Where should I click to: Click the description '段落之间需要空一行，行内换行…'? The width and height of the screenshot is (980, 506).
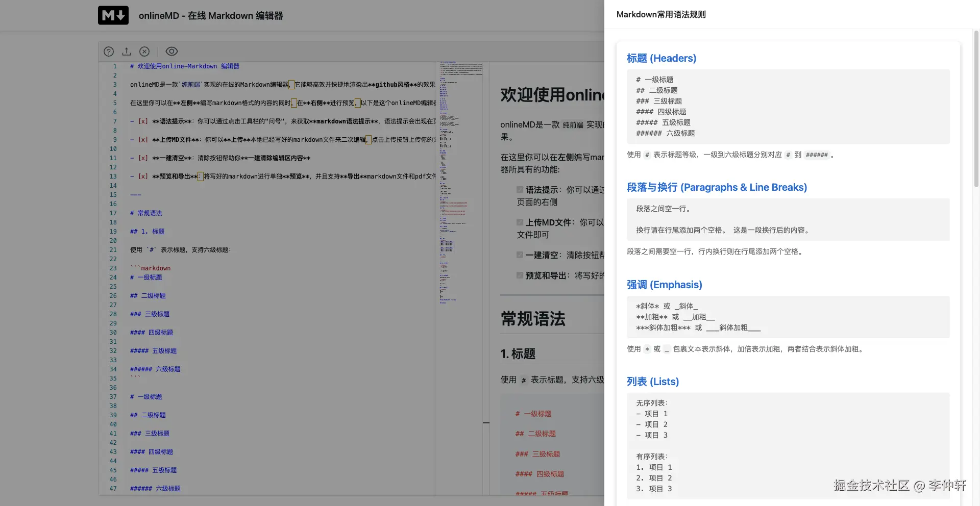tap(716, 251)
